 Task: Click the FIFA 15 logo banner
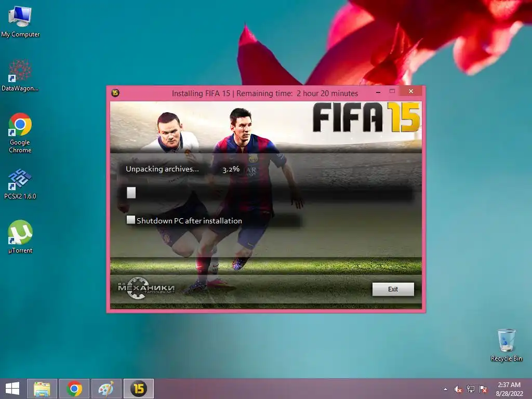[366, 117]
